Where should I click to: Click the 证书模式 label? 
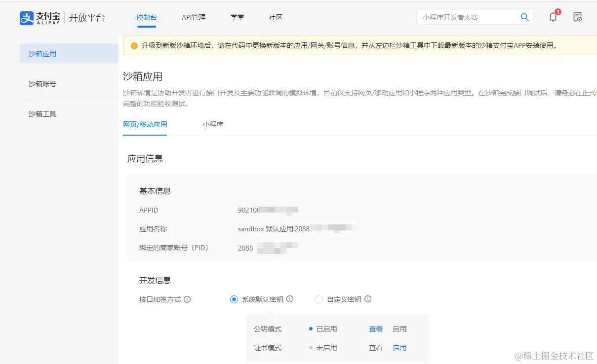[268, 348]
